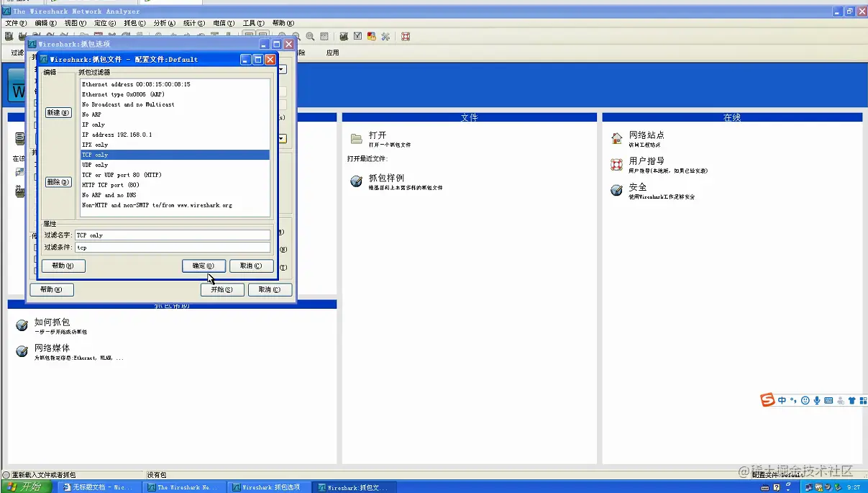Select filter 'Ethernet address 00:08:15:00:08:15'

[175, 84]
